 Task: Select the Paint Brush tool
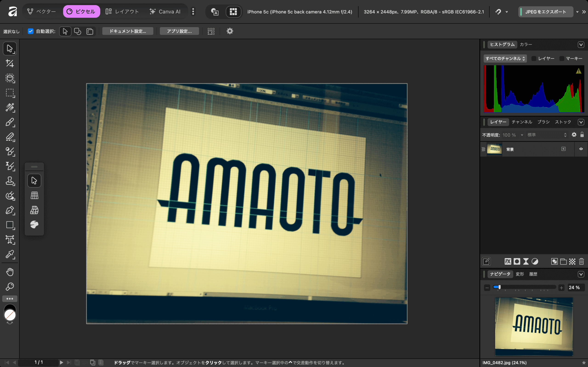(10, 122)
